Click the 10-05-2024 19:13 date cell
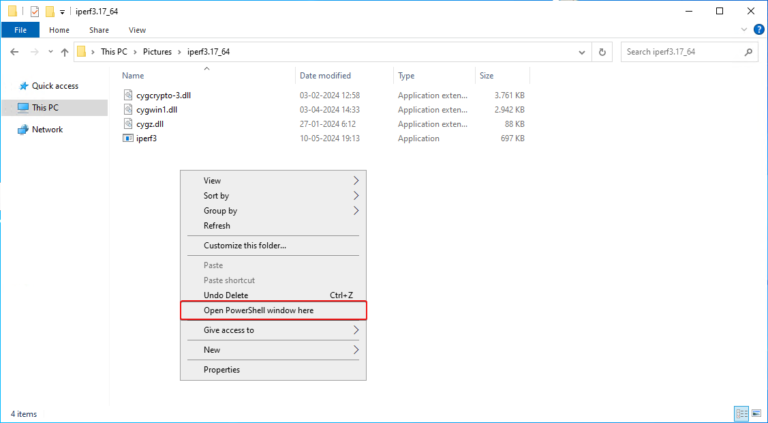The image size is (768, 423). coord(330,139)
